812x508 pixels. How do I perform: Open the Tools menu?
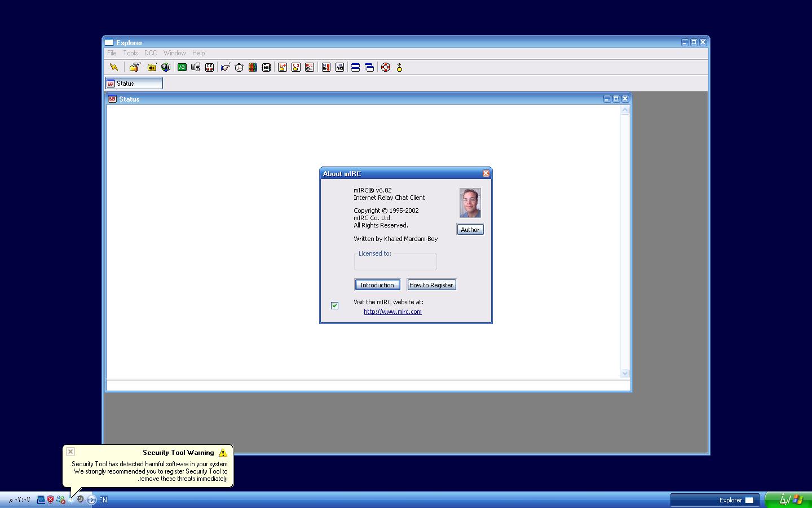click(x=130, y=53)
